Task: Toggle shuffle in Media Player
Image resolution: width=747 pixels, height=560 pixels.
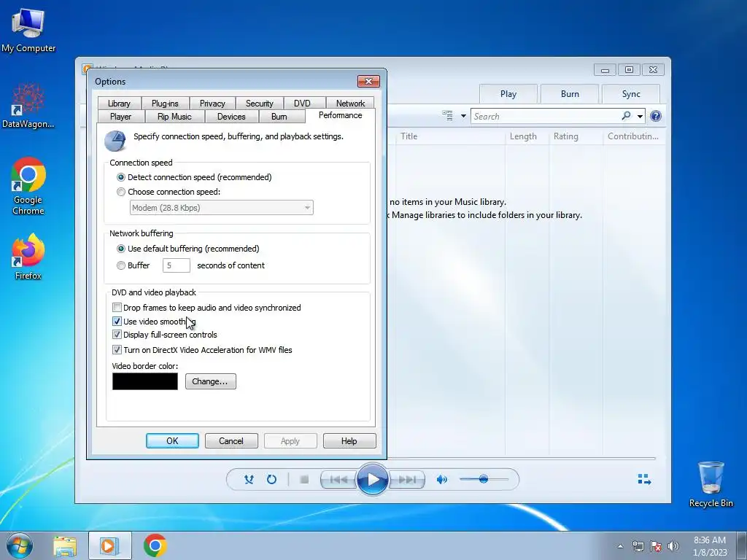Action: tap(249, 480)
